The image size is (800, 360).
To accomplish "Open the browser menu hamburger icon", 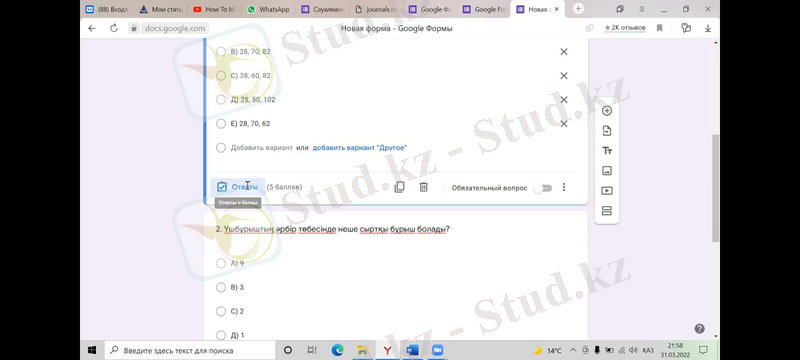I will (641, 9).
